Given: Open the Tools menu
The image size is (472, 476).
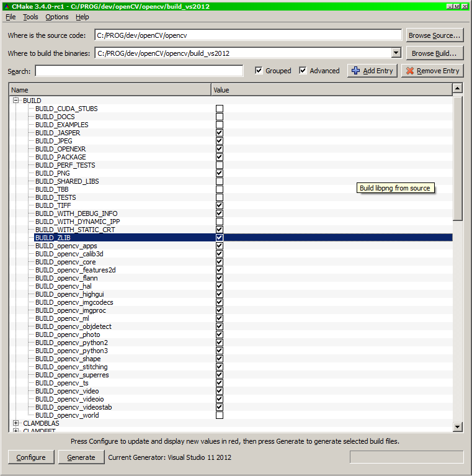Looking at the screenshot, I should (x=30, y=17).
